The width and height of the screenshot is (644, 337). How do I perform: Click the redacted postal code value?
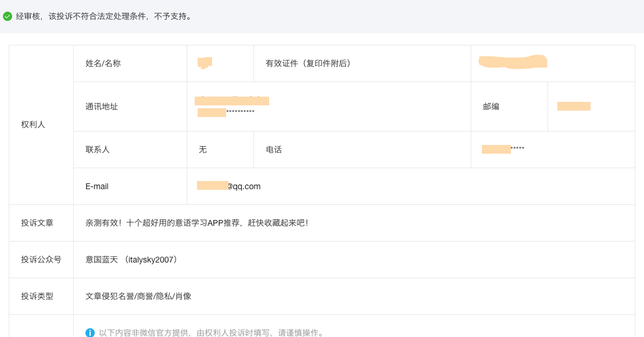tap(574, 106)
